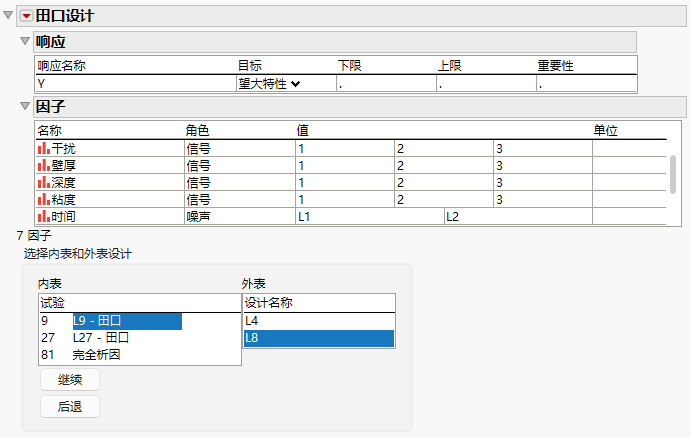691x438 pixels.
Task: Click the 噪声 role cell for 时间
Action: [240, 216]
